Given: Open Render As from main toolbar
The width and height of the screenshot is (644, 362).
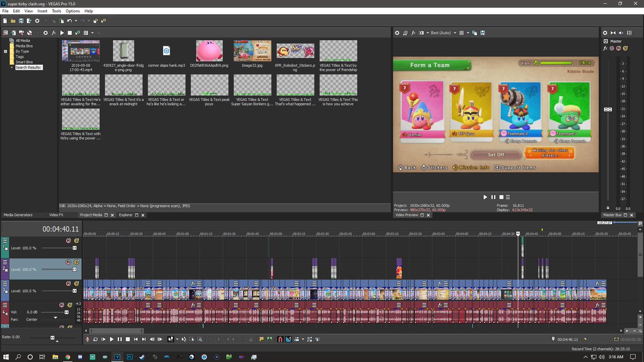Looking at the screenshot, I should tap(29, 21).
